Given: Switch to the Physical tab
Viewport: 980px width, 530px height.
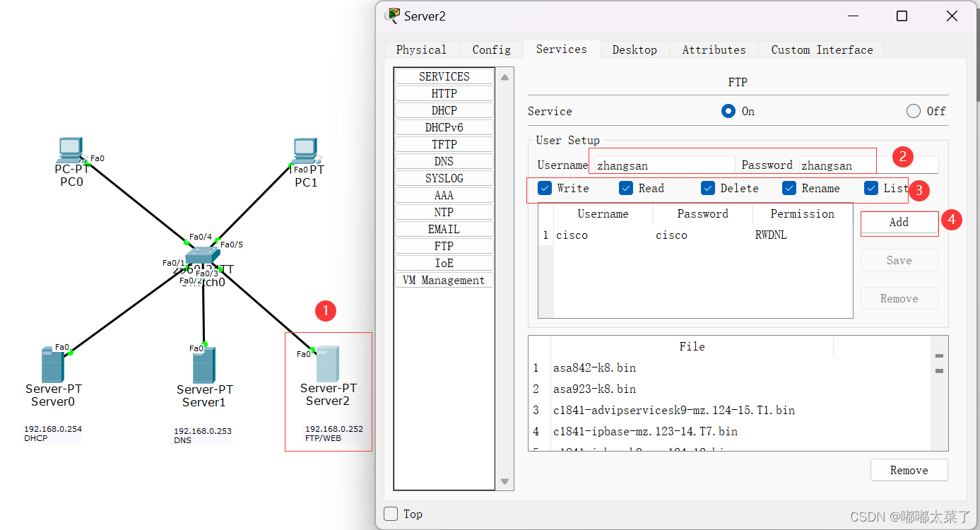Looking at the screenshot, I should coord(422,49).
